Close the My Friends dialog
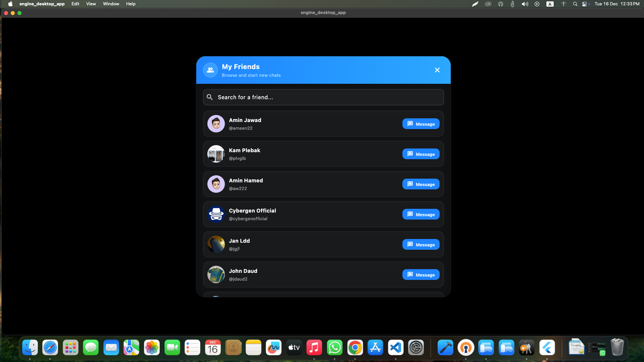 (437, 70)
